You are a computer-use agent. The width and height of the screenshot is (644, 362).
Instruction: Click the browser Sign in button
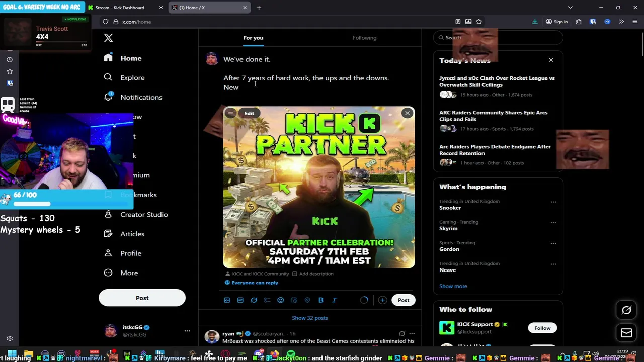(557, 22)
